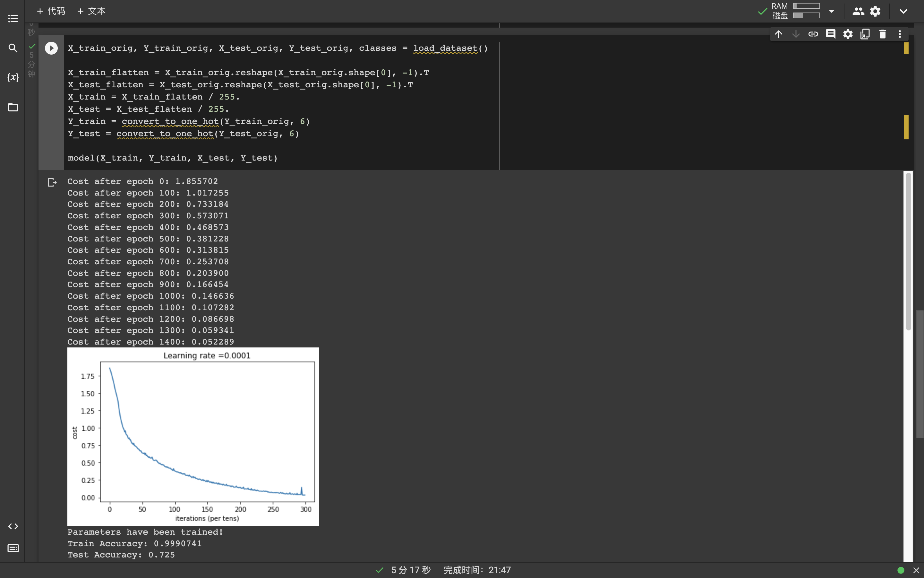Click the notebook page vertical scrollbar
Viewport: 924px width, 578px height.
point(920,374)
